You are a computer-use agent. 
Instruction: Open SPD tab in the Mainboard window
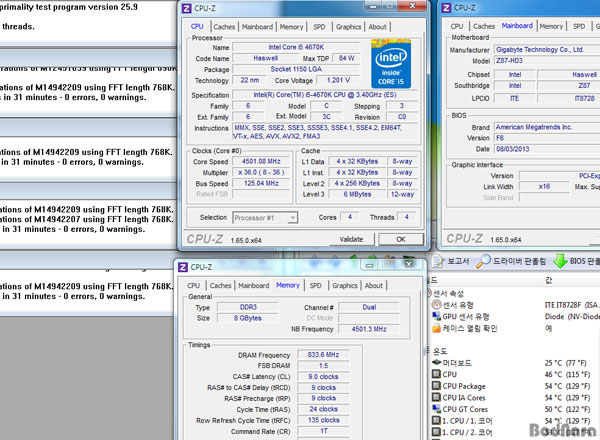pyautogui.click(x=579, y=26)
